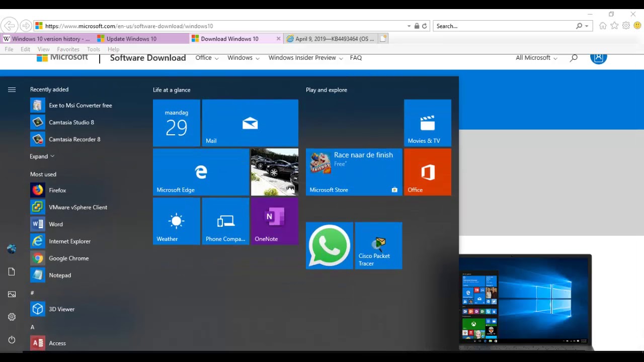
Task: Open the Favorites menu
Action: 68,49
